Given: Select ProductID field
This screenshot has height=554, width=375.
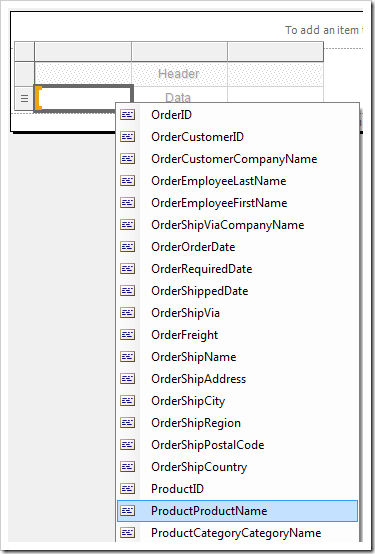Looking at the screenshot, I should click(x=237, y=488).
